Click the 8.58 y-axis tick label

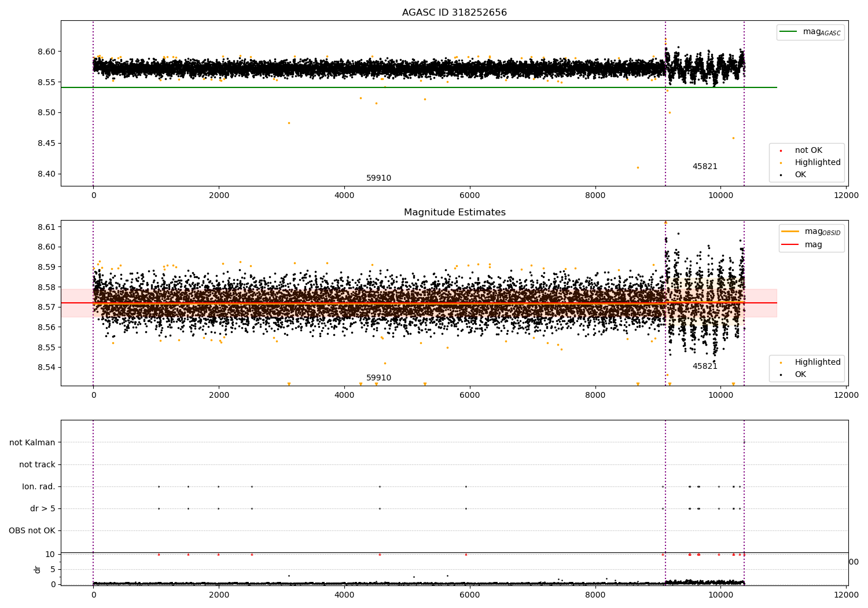coord(46,287)
